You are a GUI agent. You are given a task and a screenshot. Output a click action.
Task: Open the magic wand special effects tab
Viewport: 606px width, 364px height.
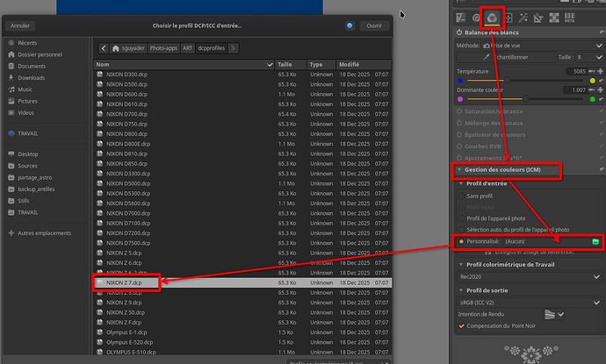click(523, 18)
